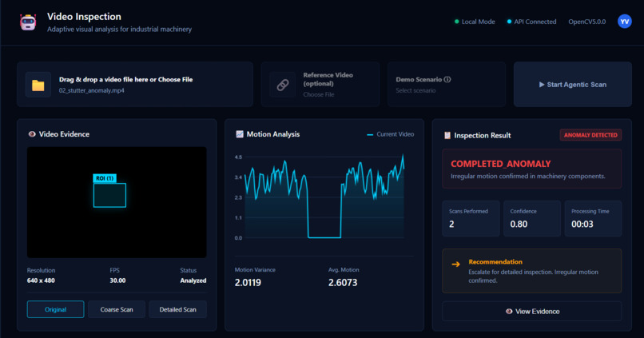Click the Analyzed status value
The width and height of the screenshot is (644, 338).
click(x=193, y=280)
